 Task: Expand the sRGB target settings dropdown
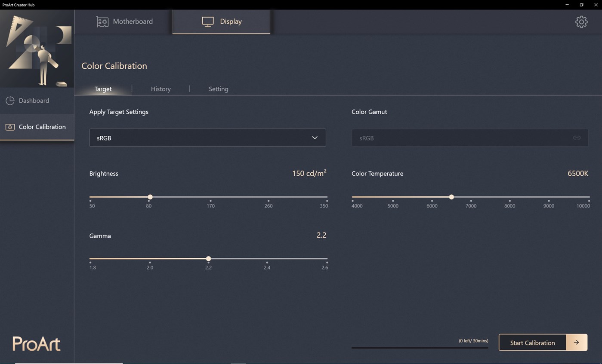click(207, 138)
